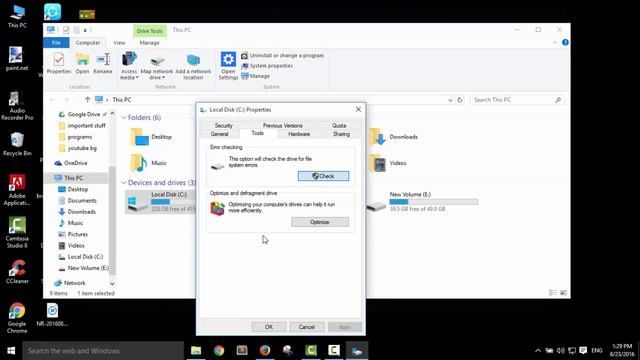The height and width of the screenshot is (360, 640).
Task: Click Manage under System group
Action: pyautogui.click(x=256, y=76)
